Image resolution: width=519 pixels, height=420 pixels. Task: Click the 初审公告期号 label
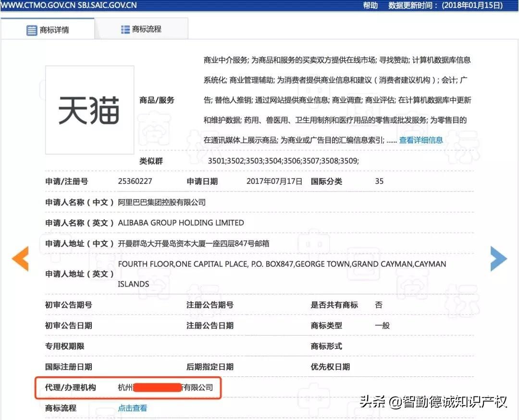tap(69, 305)
